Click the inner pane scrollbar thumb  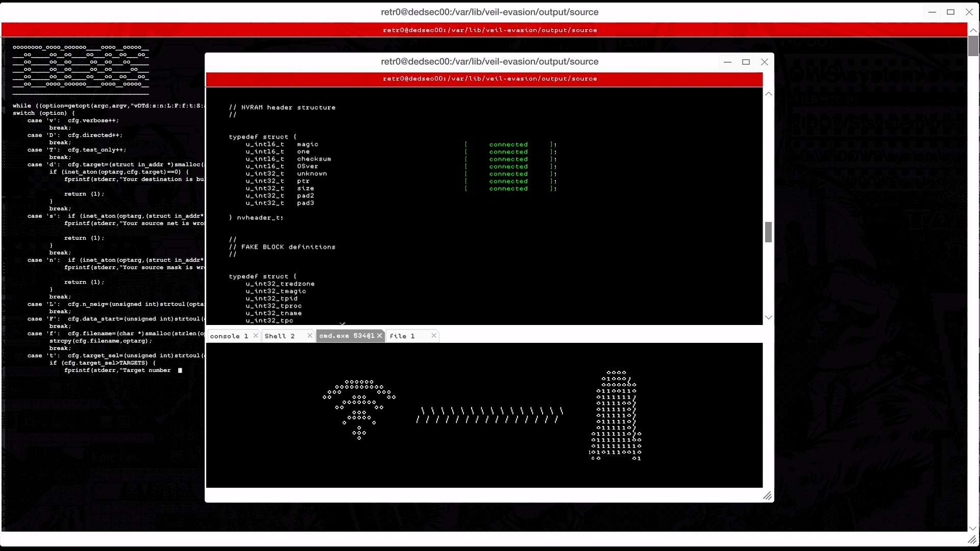pos(768,233)
